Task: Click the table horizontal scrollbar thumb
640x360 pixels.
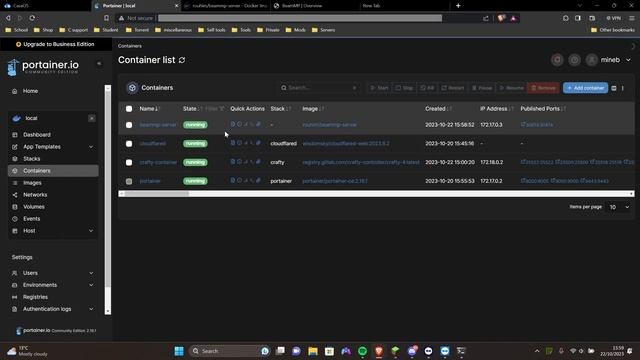Action: click(157, 194)
